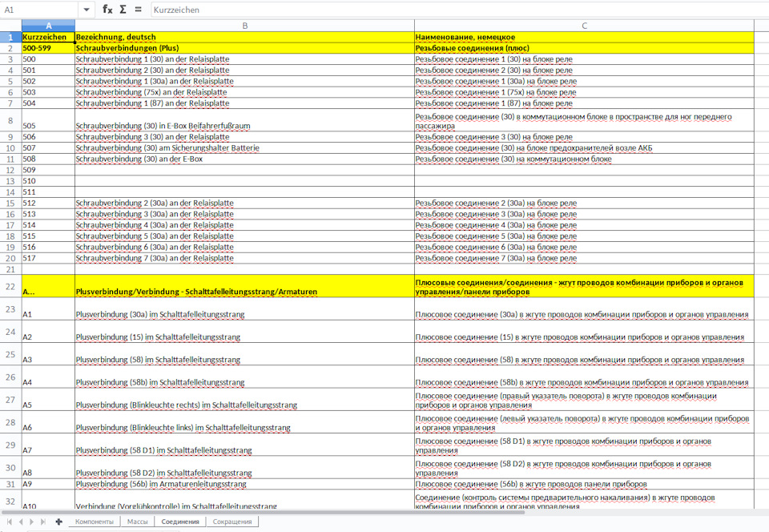
Task: Click cell 'Schraubverbindung (30) am Sicherungshalter Batterie'
Action: click(244, 147)
